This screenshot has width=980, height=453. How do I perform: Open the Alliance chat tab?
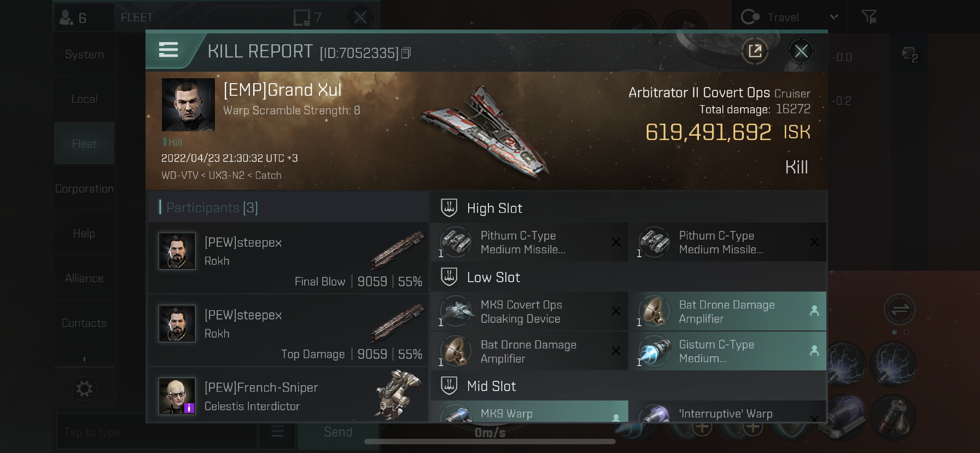pos(84,278)
